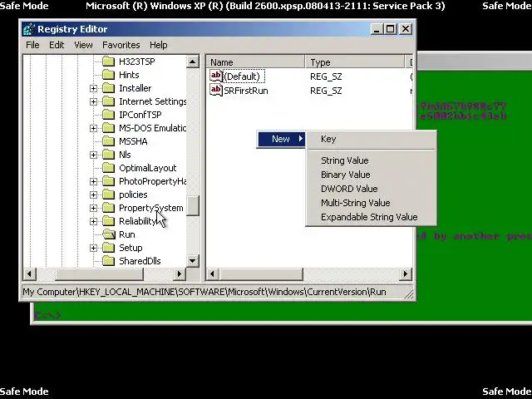Viewport: 532px width, 399px height.
Task: Expand the Reliability key
Action: click(x=93, y=221)
